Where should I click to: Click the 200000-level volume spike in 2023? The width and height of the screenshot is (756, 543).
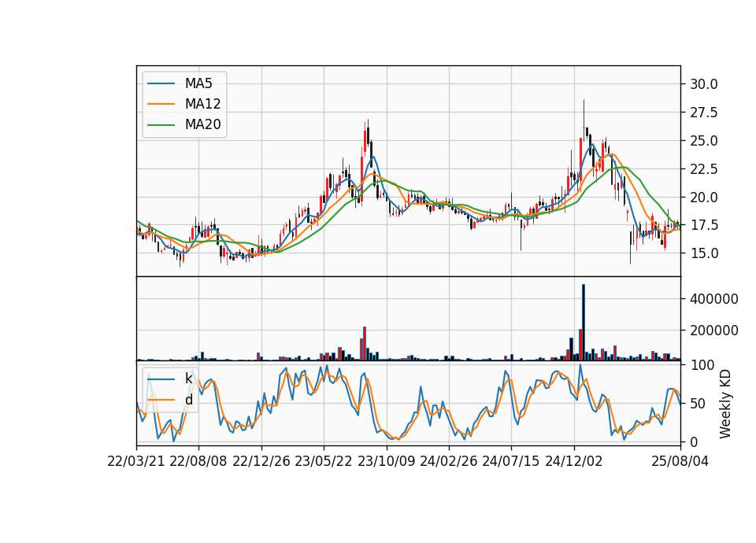(x=365, y=344)
